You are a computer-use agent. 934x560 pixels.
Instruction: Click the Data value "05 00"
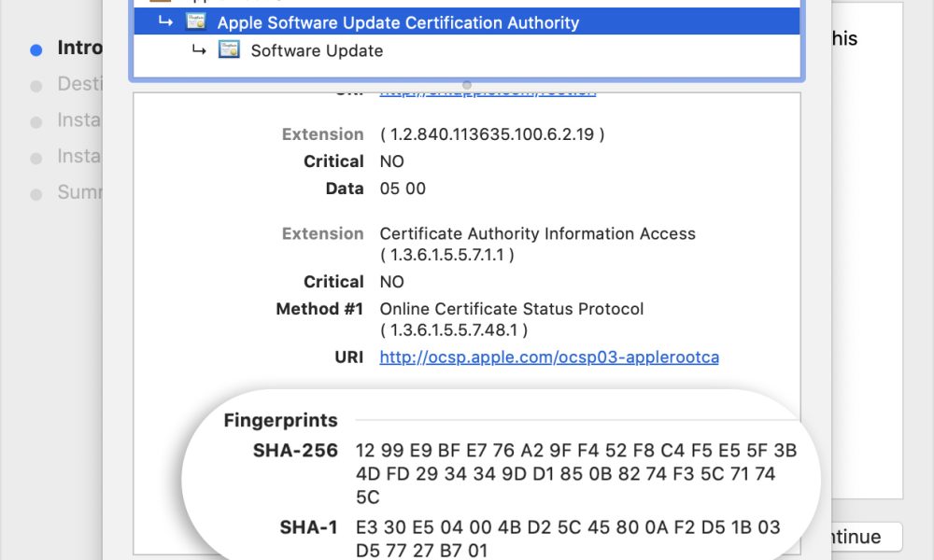click(x=403, y=189)
